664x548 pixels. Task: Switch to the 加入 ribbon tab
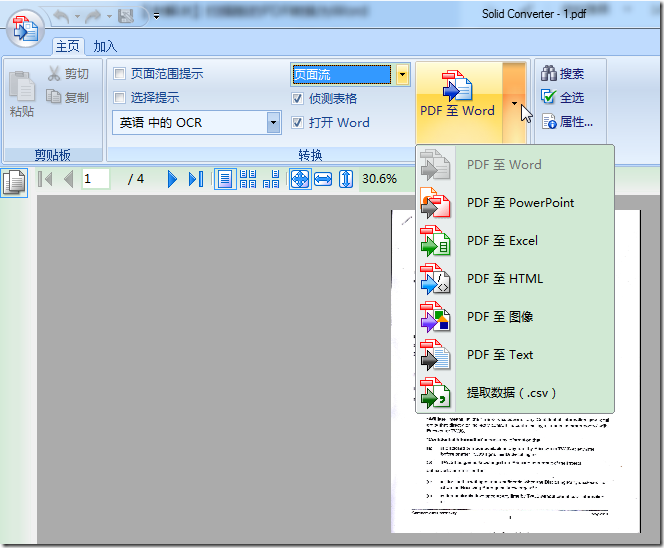[x=105, y=46]
